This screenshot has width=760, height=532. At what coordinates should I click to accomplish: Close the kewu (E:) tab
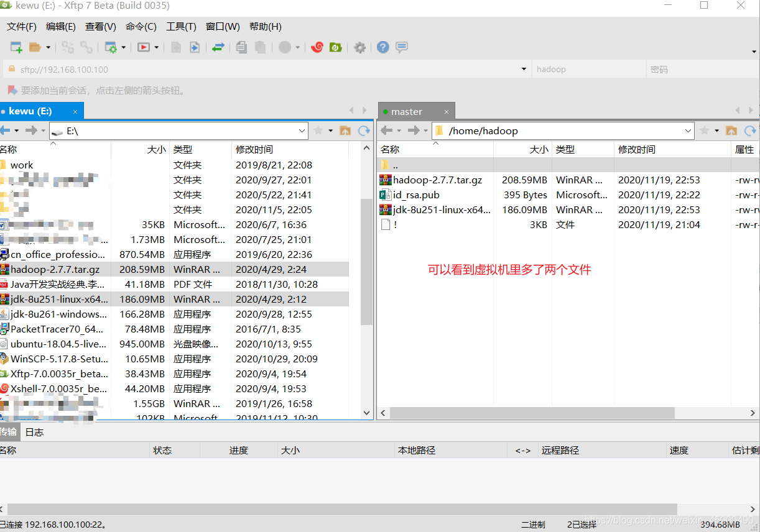pos(75,112)
